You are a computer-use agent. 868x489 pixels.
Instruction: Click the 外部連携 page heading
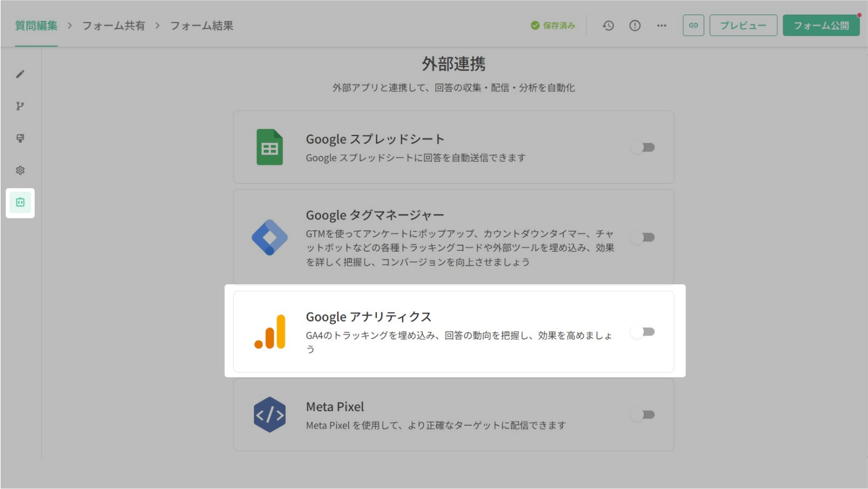point(454,64)
